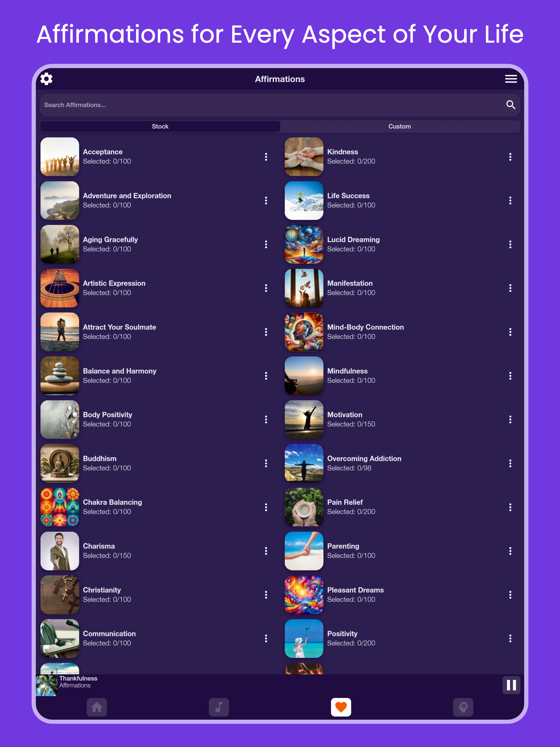The width and height of the screenshot is (560, 747).
Task: Open the Acceptance category
Action: (158, 157)
